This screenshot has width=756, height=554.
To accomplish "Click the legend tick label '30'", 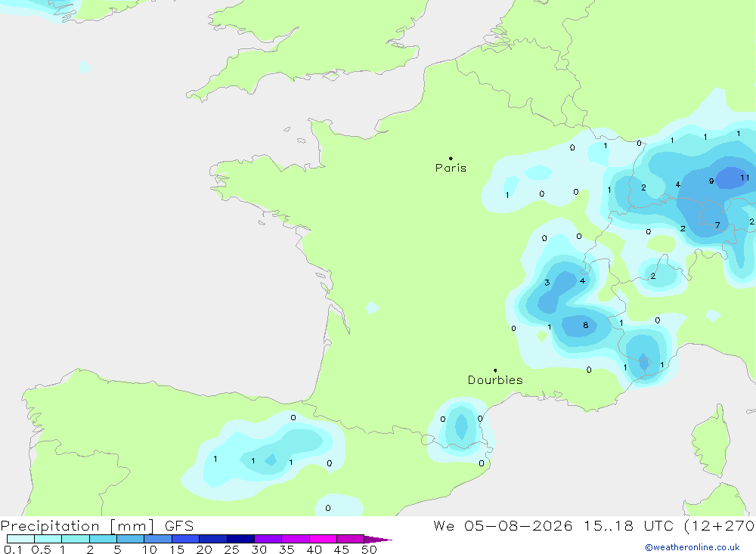I will point(259,549).
